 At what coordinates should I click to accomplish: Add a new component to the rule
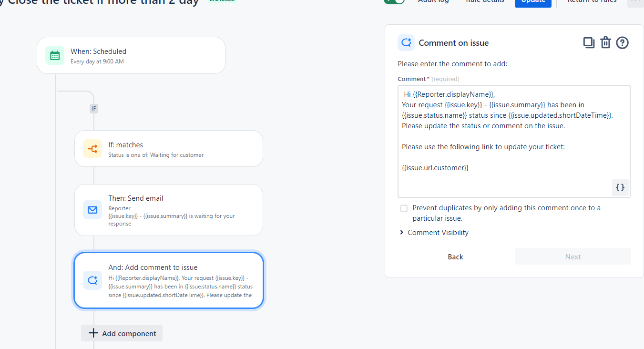[122, 333]
